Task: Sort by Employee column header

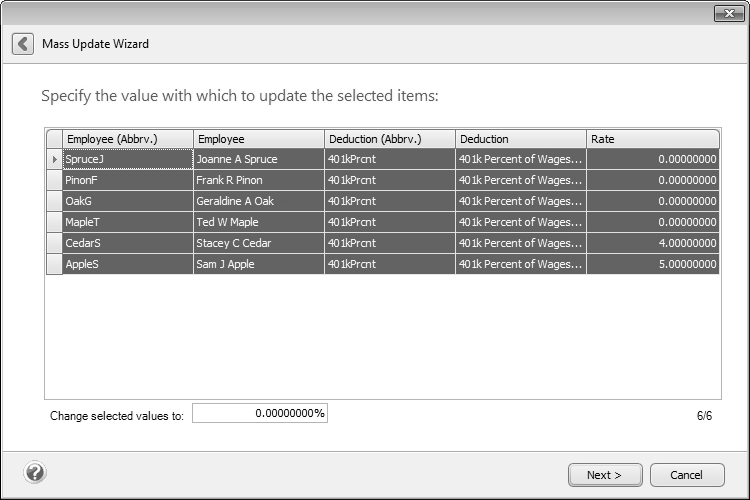Action: 258,139
